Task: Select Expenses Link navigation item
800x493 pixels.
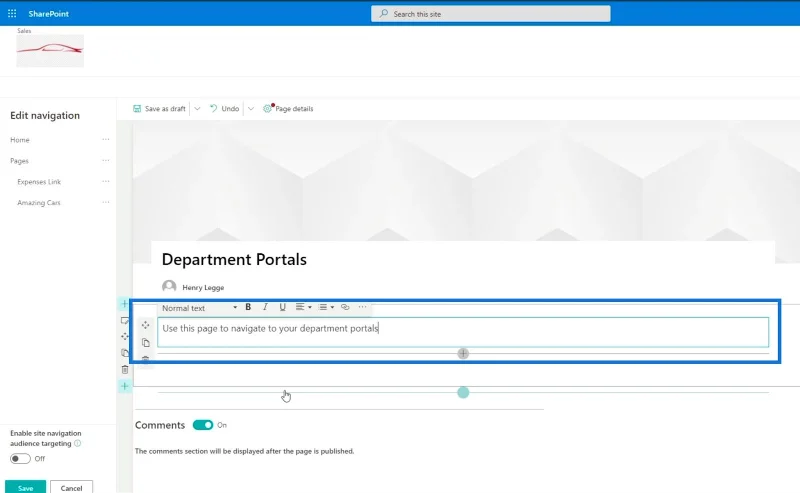Action: coord(39,182)
